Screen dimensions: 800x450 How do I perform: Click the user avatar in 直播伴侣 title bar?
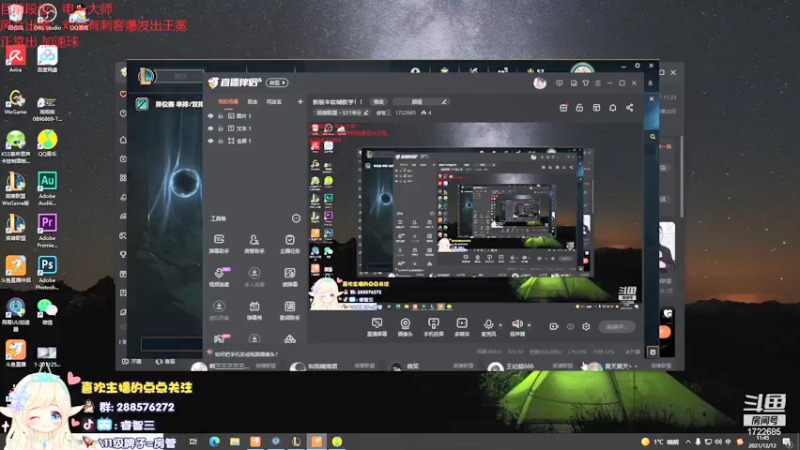(539, 83)
